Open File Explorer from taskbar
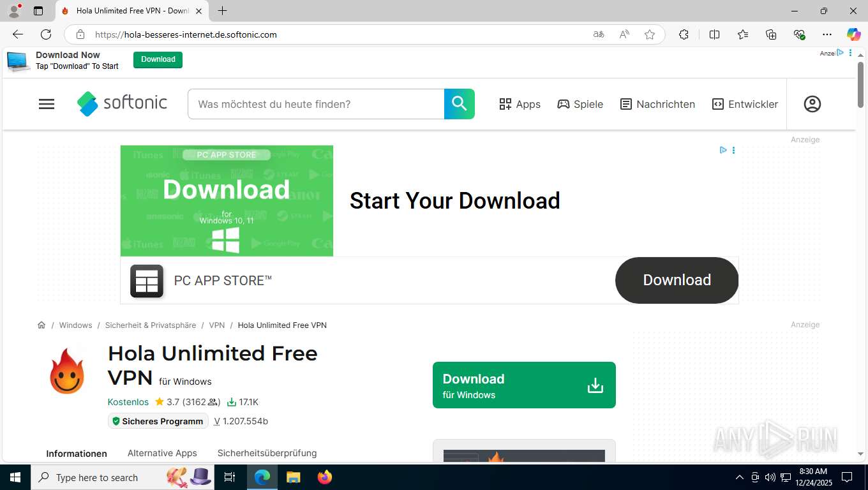This screenshot has height=490, width=868. tap(293, 477)
